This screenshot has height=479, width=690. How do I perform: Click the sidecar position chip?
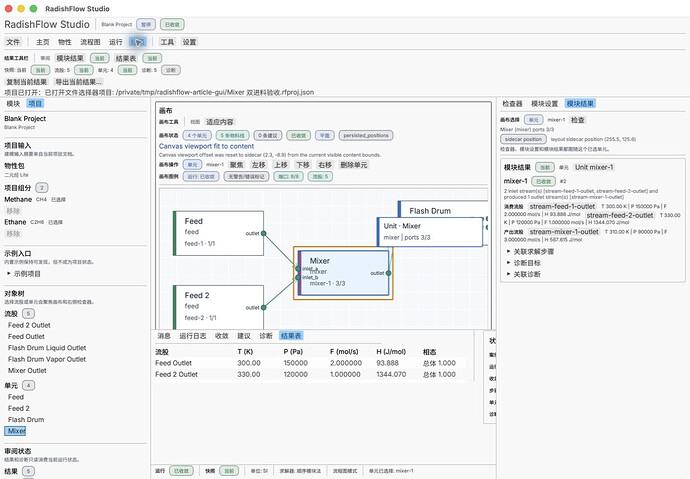(523, 139)
